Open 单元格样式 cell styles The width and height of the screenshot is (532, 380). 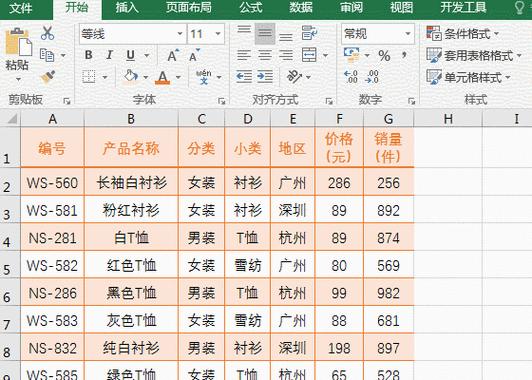pyautogui.click(x=468, y=77)
